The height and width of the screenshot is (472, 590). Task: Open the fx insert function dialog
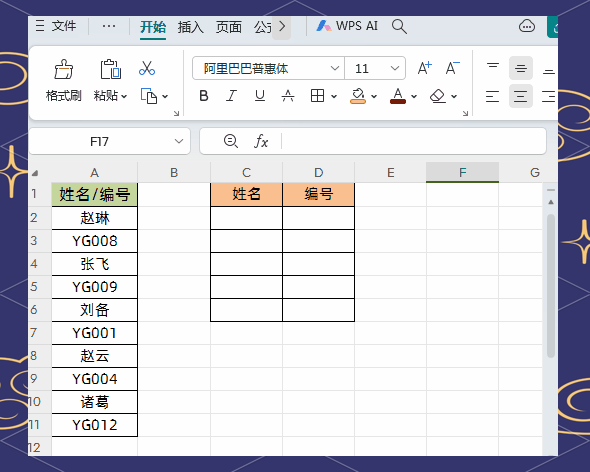[261, 142]
